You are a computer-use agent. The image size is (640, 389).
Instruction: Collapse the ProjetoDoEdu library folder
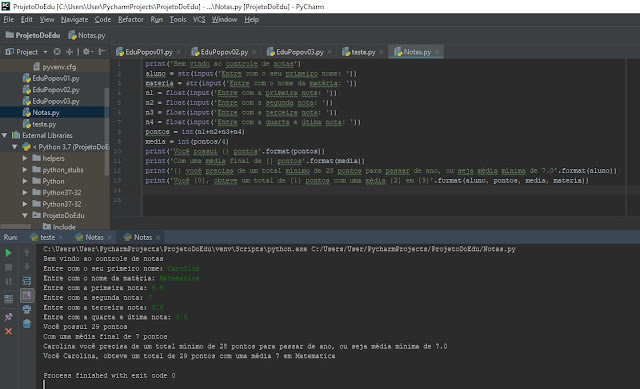[25, 215]
